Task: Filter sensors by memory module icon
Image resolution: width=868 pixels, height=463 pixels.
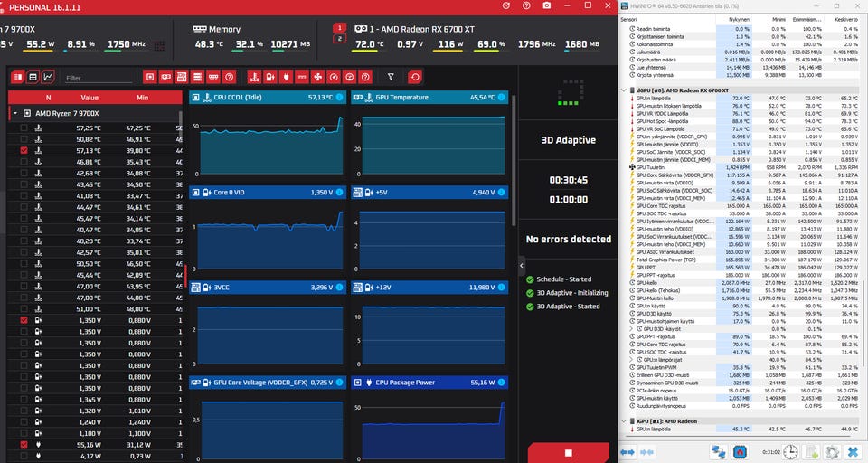Action: click(x=213, y=77)
